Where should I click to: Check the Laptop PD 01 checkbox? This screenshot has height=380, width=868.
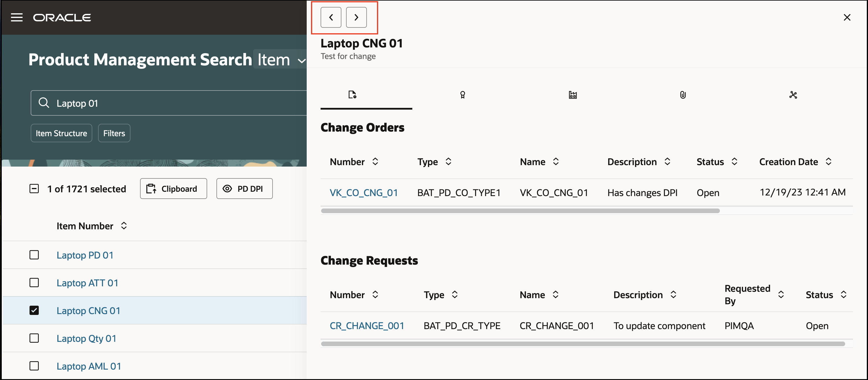point(34,255)
